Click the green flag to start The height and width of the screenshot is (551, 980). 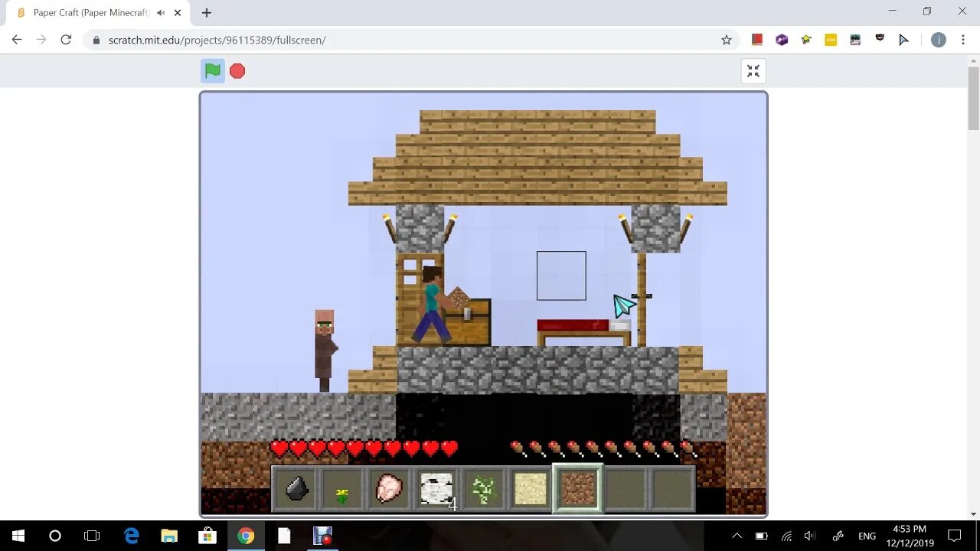coord(213,71)
